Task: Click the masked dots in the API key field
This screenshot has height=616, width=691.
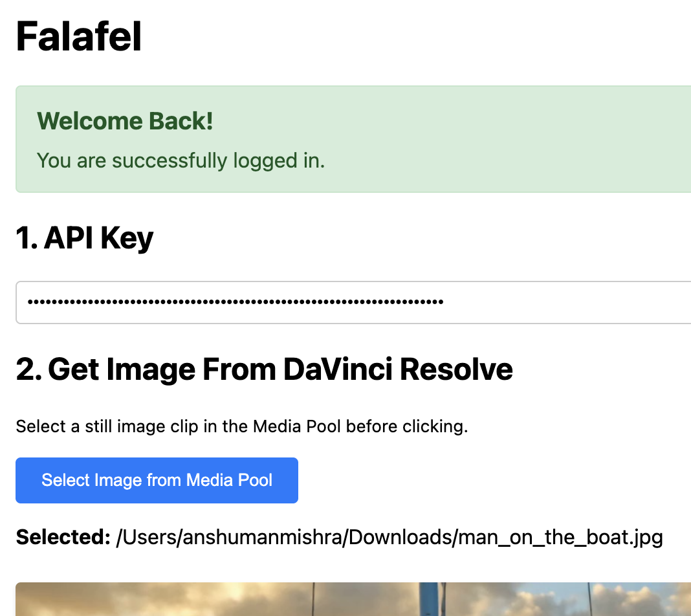Action: pos(235,302)
